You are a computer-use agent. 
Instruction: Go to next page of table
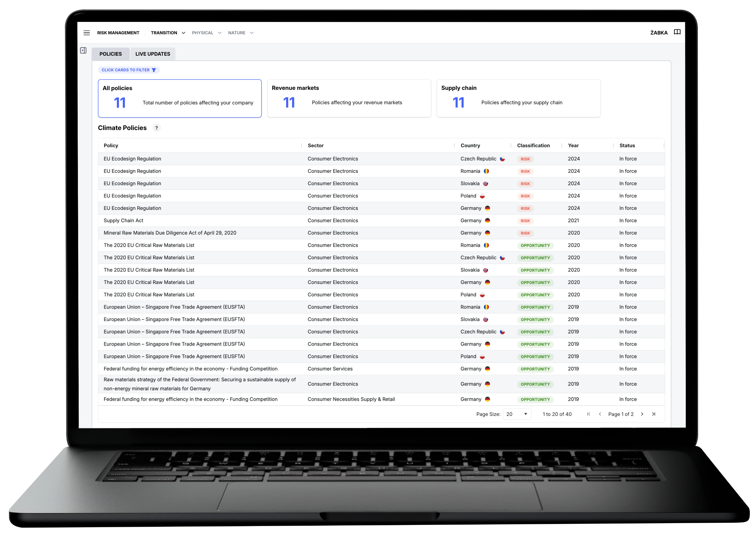(642, 414)
